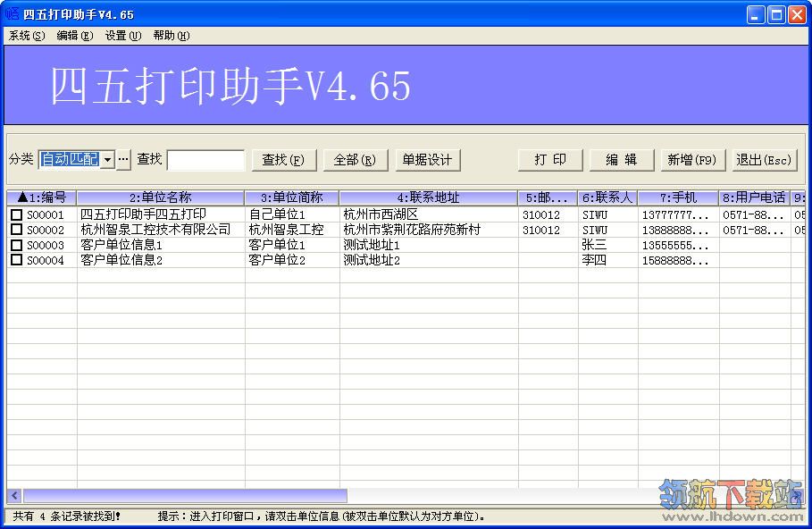Open 单据设计 form designer
Viewport: 812px width, 529px height.
point(427,160)
